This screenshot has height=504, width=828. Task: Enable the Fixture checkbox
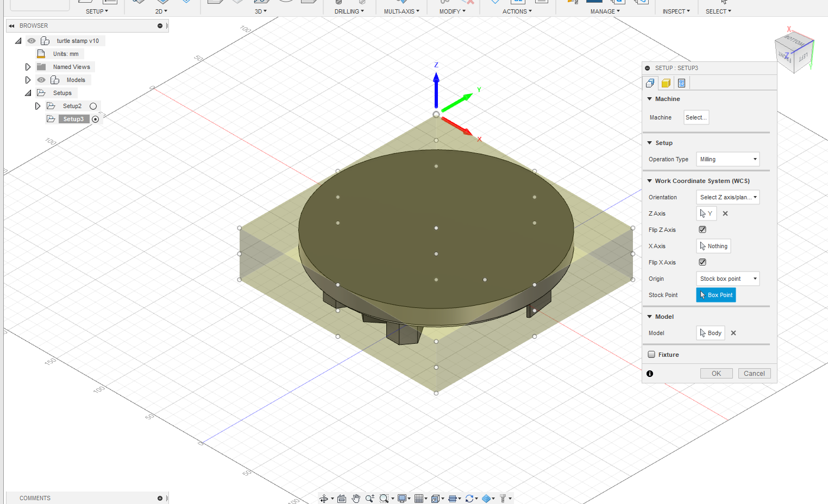pos(651,355)
